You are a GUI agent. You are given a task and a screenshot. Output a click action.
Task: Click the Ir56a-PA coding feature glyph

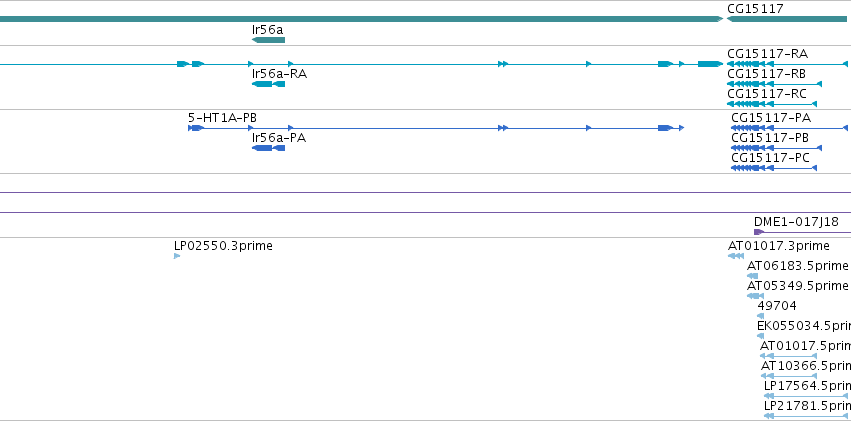pyautogui.click(x=268, y=148)
